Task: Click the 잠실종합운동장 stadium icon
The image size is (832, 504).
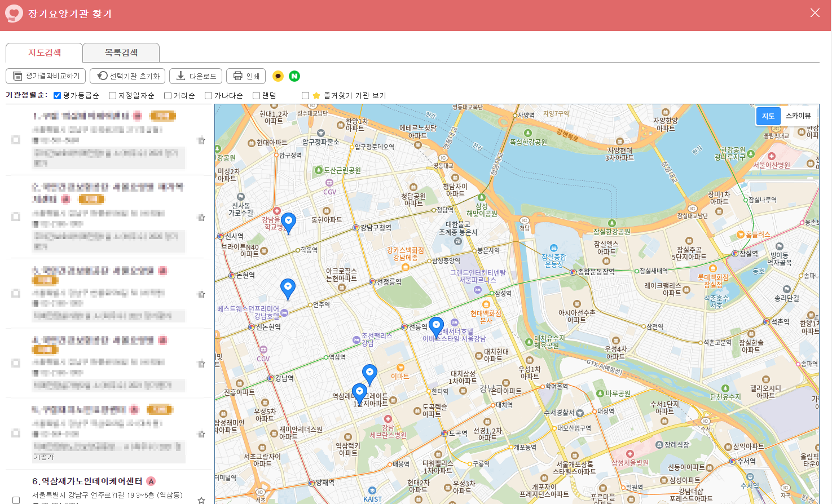Action: (553, 247)
